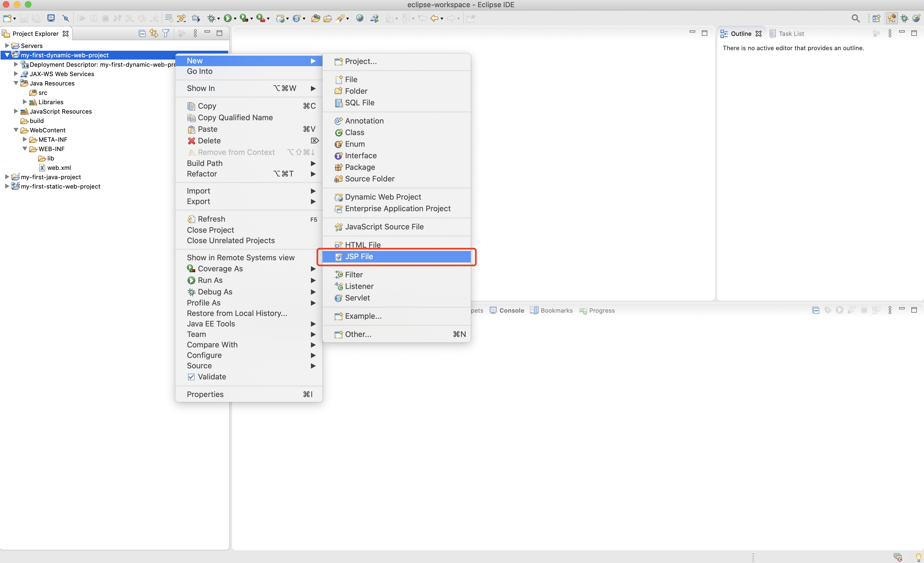This screenshot has width=924, height=563.
Task: Click the tip of the day lightbulb icon
Action: (x=919, y=557)
